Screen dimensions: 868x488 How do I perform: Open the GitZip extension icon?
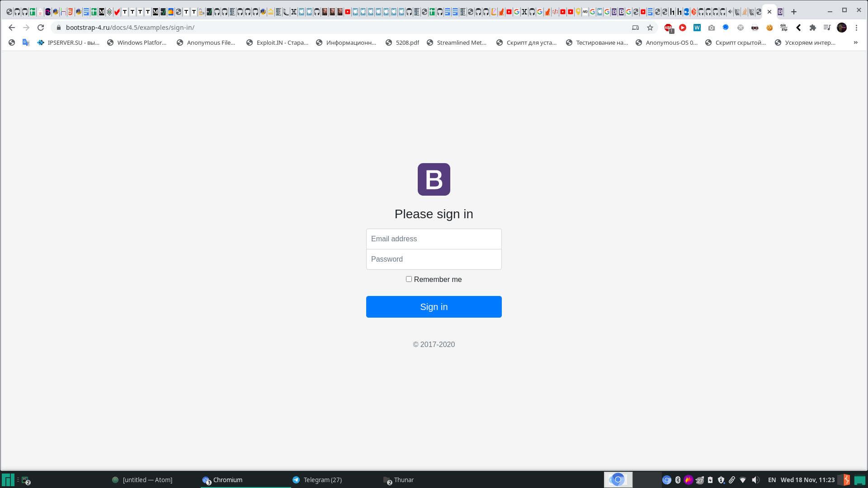(784, 28)
